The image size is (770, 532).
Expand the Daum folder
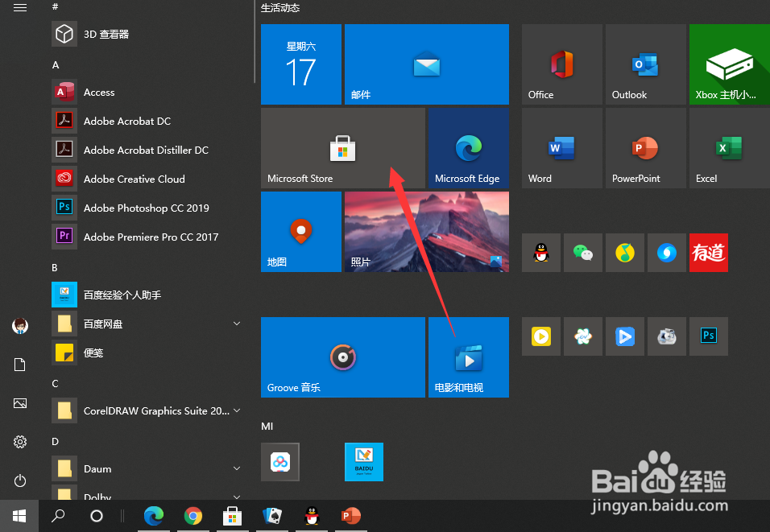[x=237, y=468]
